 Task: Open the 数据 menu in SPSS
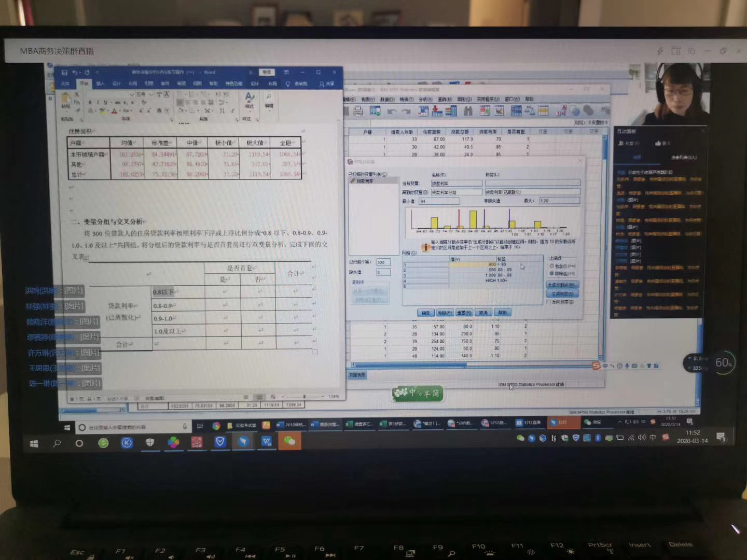click(387, 99)
